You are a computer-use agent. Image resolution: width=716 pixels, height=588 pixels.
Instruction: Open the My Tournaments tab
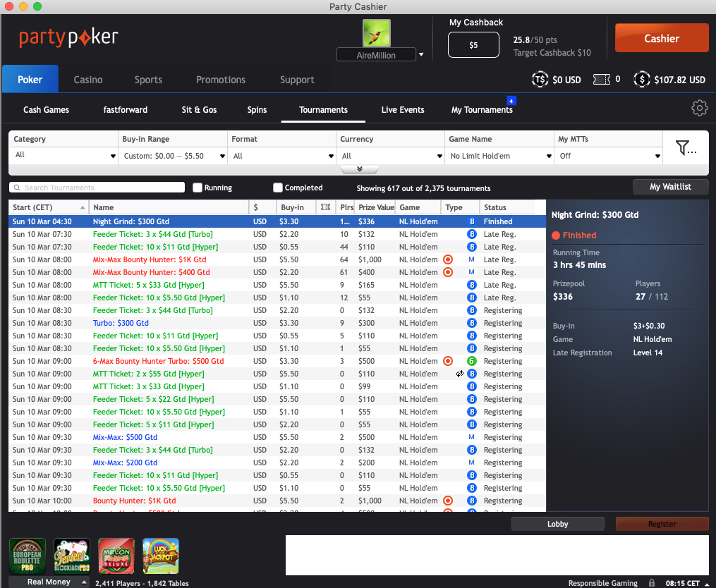482,109
